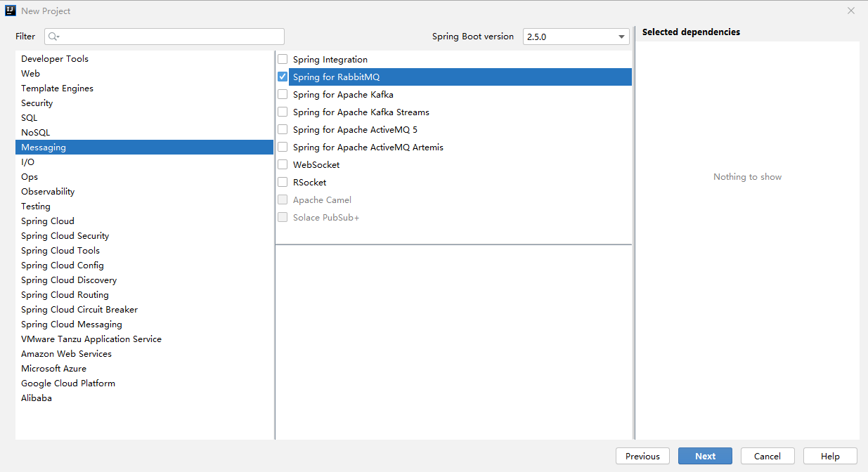This screenshot has height=472, width=868.
Task: Click the WebSocket dependency label
Action: pos(316,165)
